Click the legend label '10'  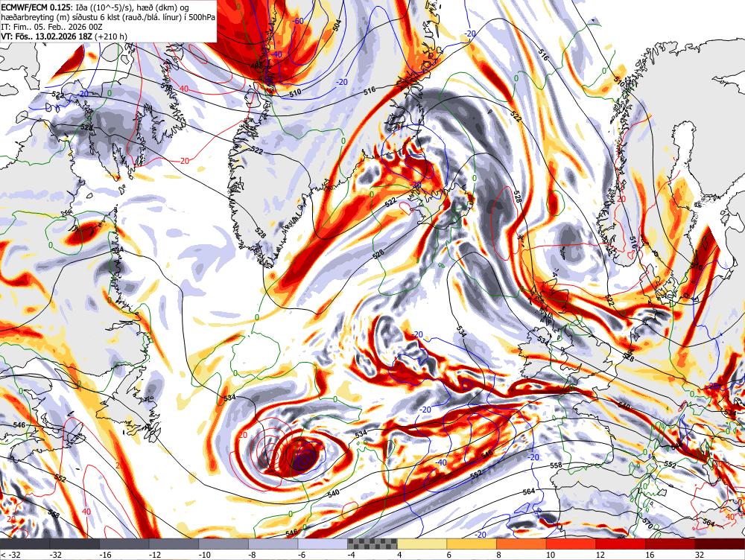click(551, 555)
